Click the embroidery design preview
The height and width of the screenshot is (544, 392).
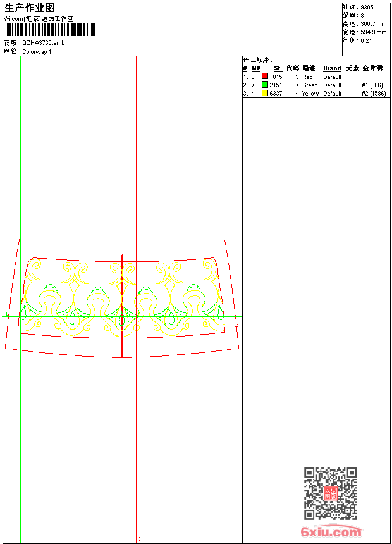click(x=122, y=299)
